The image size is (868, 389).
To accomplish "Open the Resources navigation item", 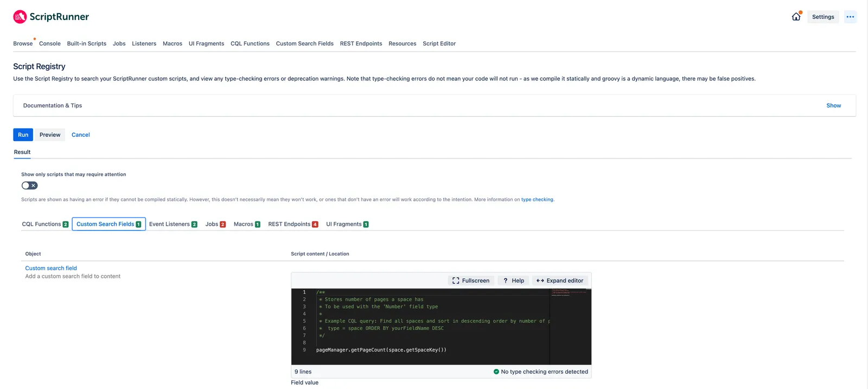I will (x=403, y=43).
